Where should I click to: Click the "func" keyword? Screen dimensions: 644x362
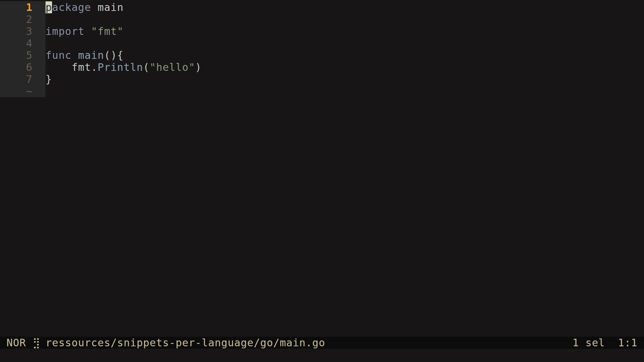click(58, 55)
